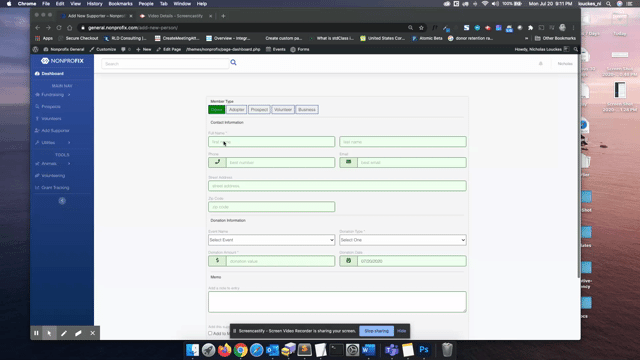Open the File menu
The height and width of the screenshot is (360, 640).
point(46,4)
